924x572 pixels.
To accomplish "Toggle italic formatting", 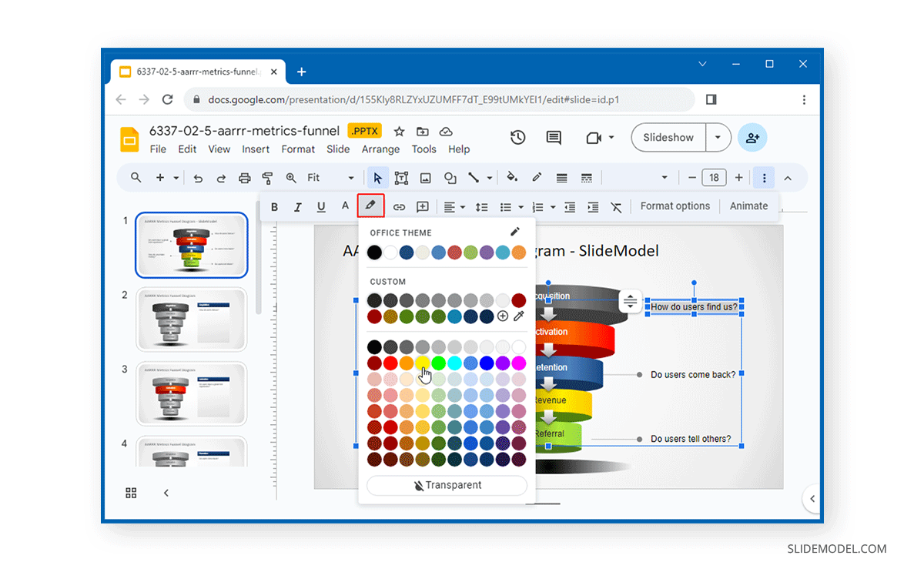I will pyautogui.click(x=298, y=206).
